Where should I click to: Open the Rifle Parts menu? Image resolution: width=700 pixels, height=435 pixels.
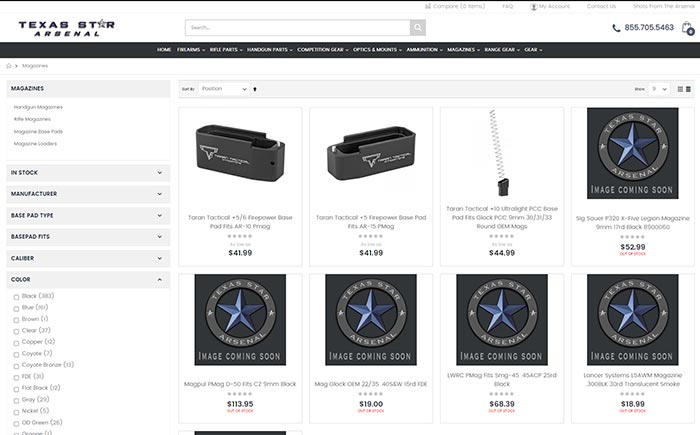tap(226, 50)
